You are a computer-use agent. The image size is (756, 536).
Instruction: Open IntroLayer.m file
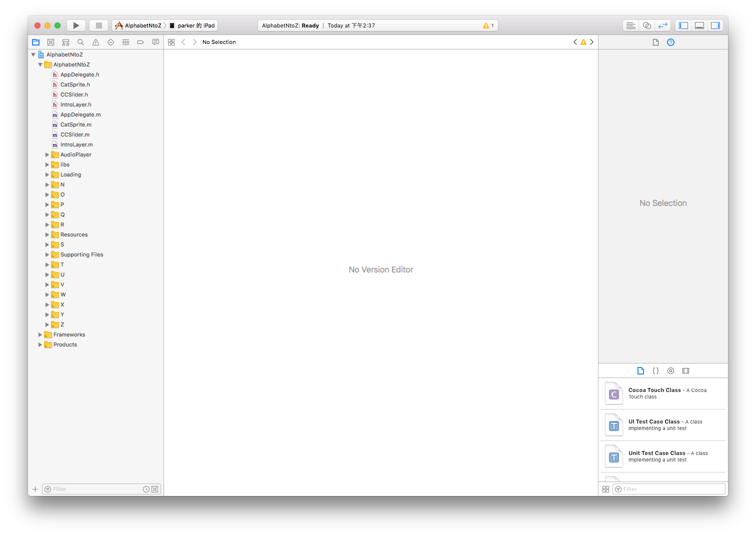[x=76, y=145]
